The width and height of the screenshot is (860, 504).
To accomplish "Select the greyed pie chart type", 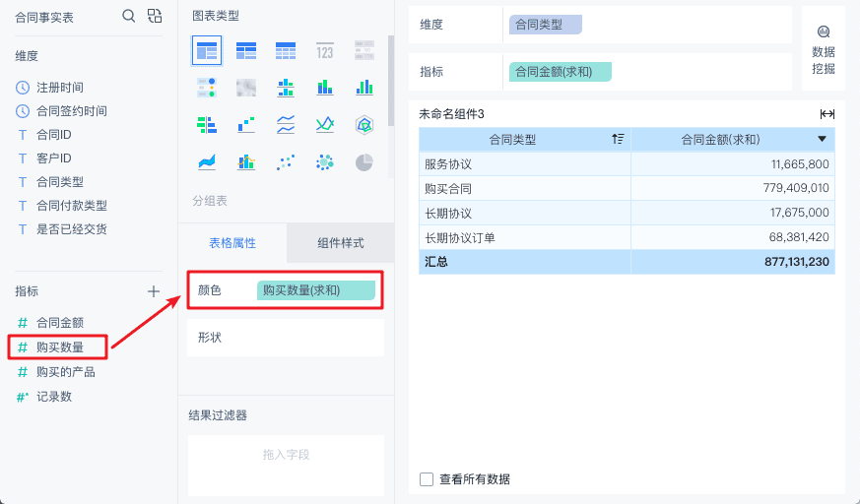I will coord(364,162).
